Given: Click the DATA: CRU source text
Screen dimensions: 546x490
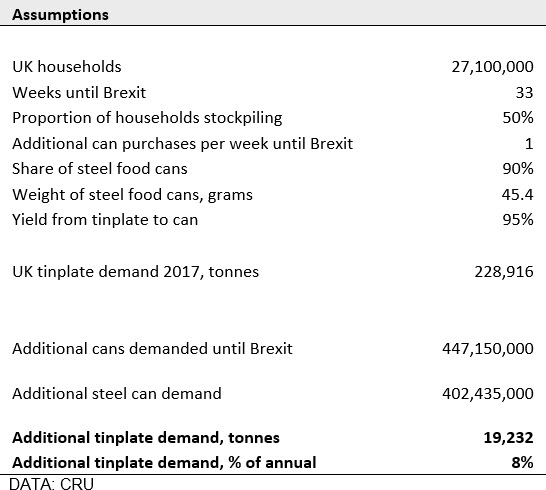Looking at the screenshot, I should 52,483.
